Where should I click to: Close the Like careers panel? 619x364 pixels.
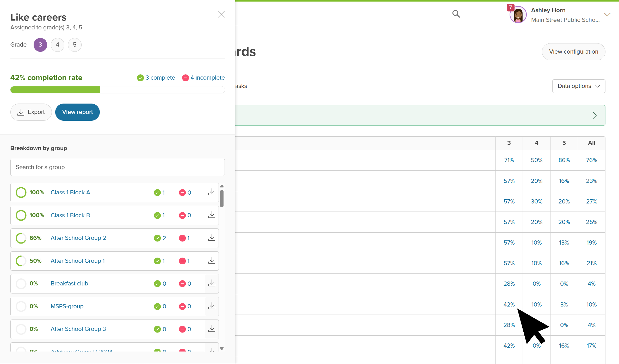click(221, 14)
